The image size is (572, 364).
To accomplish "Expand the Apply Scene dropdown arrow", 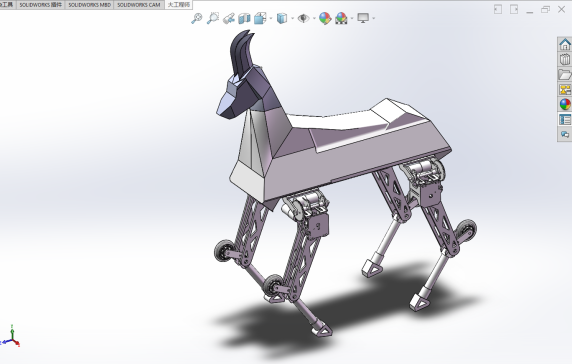I will (352, 18).
